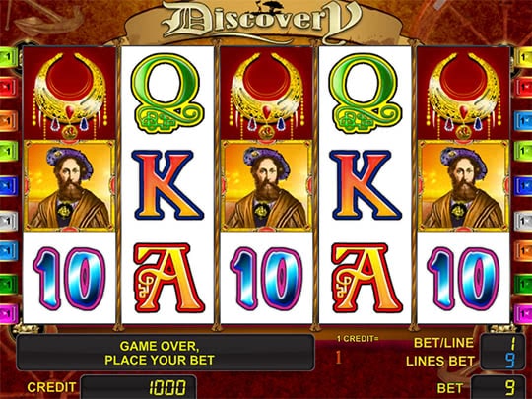Screen dimensions: 532x399
Task: Click the gold necklace symbol on the middle reel
Action: point(266,94)
